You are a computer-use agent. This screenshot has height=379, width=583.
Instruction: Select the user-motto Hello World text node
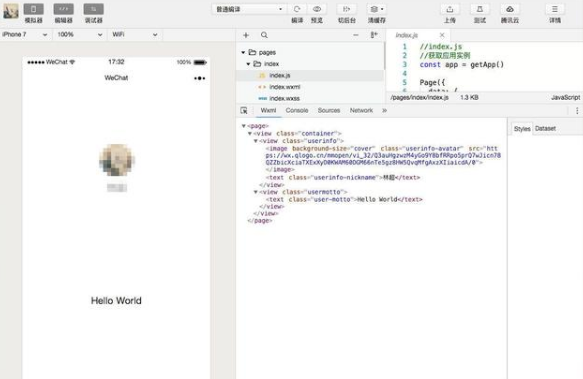[x=344, y=200]
